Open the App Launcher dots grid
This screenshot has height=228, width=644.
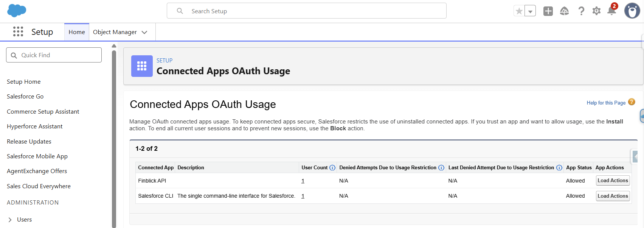18,31
